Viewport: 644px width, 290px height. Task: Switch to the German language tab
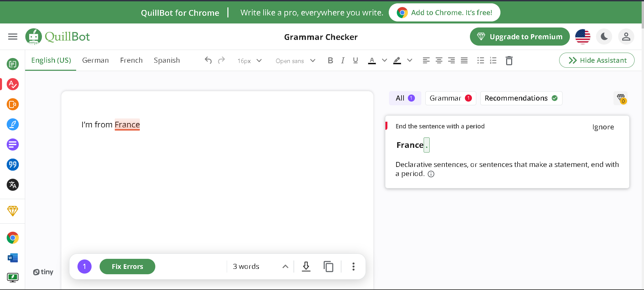[95, 60]
